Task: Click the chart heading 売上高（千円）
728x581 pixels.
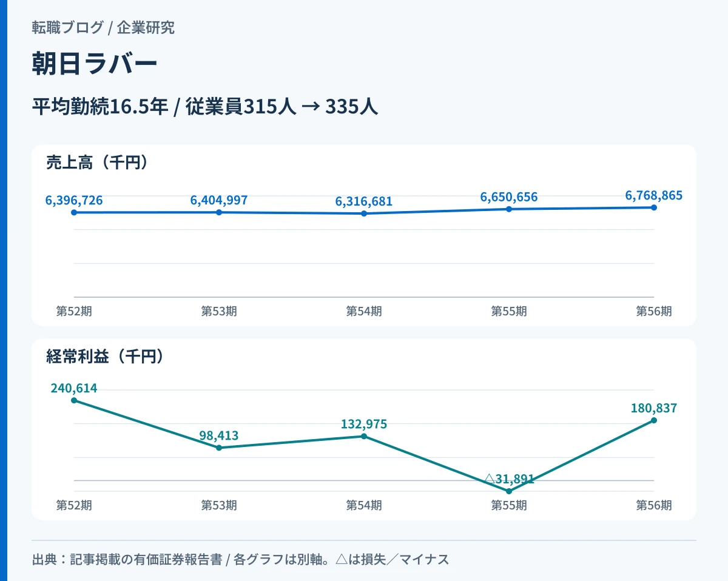Action: 97,163
